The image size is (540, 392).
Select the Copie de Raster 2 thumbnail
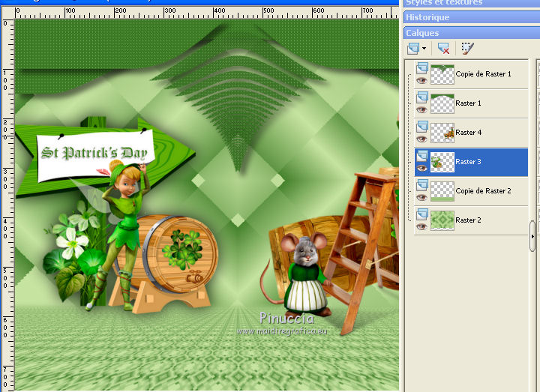442,191
